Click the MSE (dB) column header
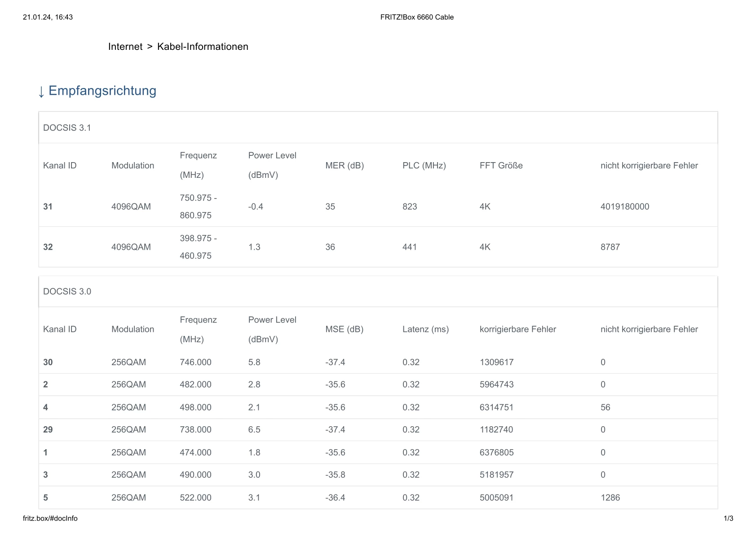Image resolution: width=756 pixels, height=534 pixels. [x=344, y=329]
